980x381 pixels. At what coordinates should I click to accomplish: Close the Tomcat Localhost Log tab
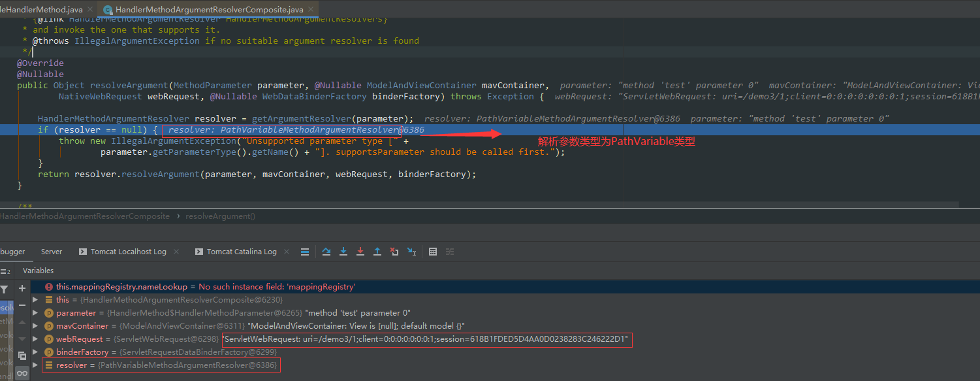(176, 252)
